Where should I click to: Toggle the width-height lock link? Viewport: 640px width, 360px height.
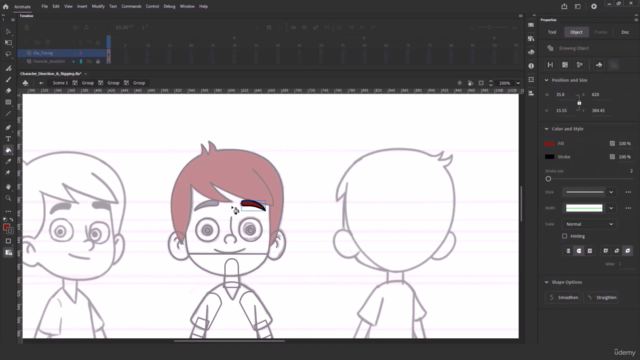(x=579, y=102)
